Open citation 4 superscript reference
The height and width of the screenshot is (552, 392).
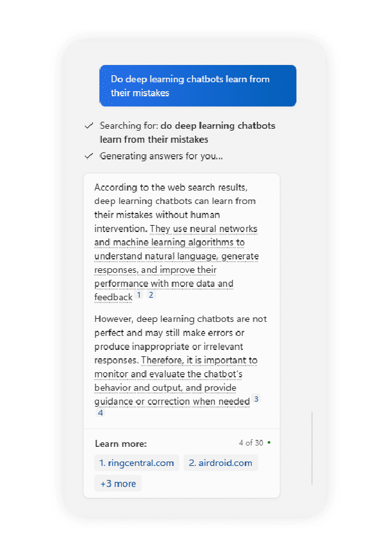[x=100, y=414]
